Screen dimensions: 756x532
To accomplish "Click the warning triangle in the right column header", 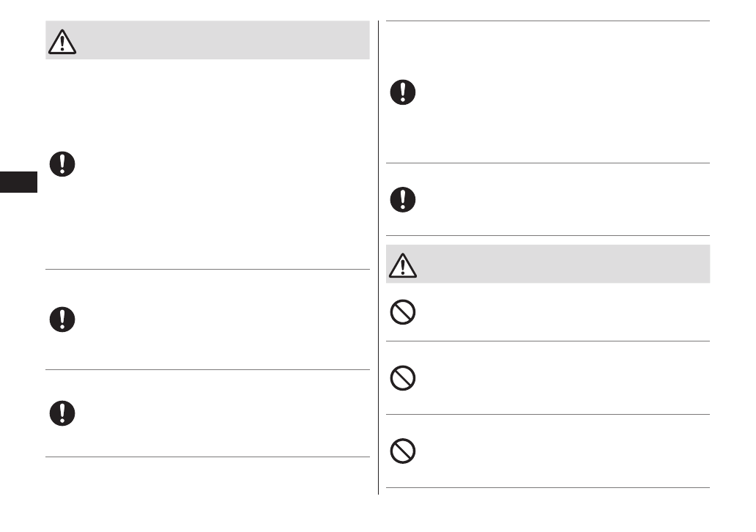I will click(403, 265).
